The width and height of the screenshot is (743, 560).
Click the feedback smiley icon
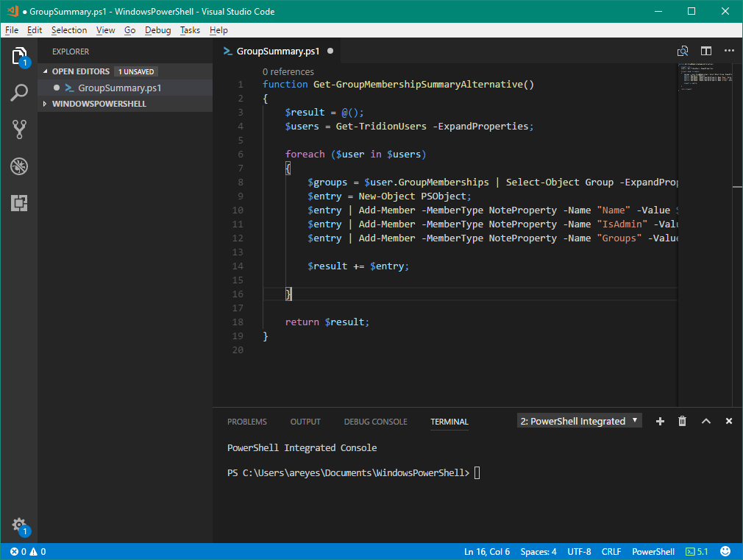(725, 551)
